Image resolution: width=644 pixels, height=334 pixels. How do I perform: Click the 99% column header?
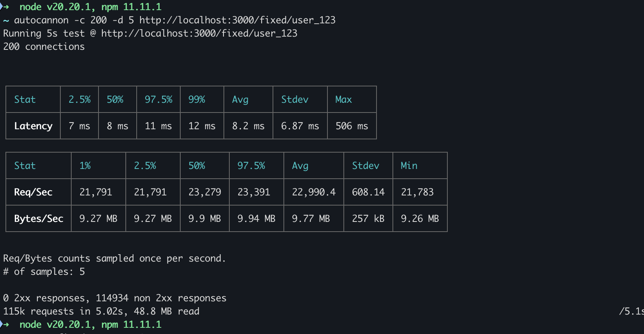197,100
